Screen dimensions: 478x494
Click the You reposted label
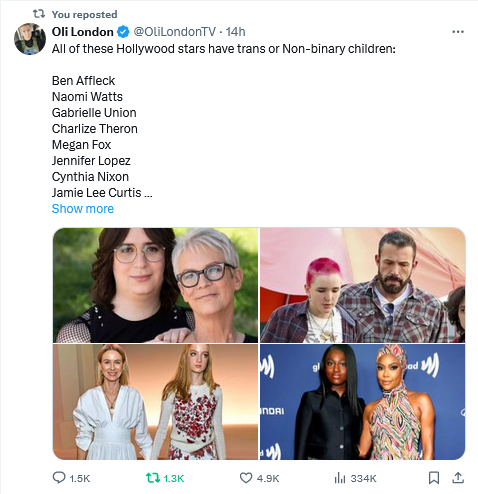tap(85, 14)
